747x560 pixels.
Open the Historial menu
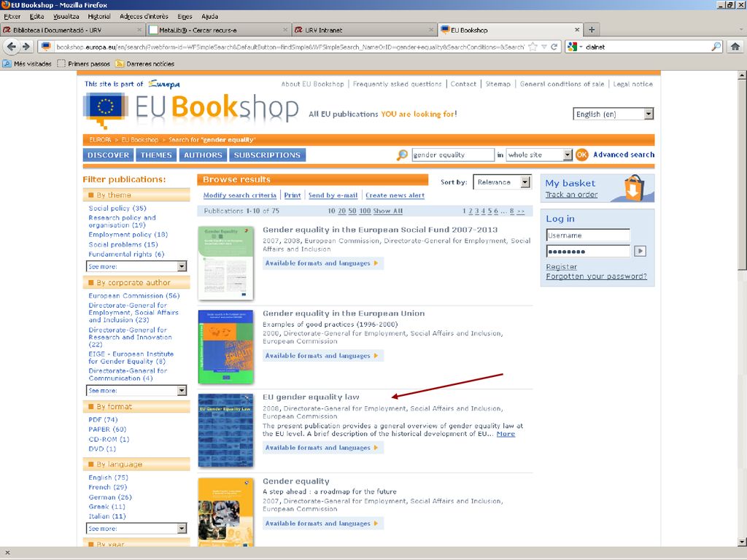pos(99,16)
